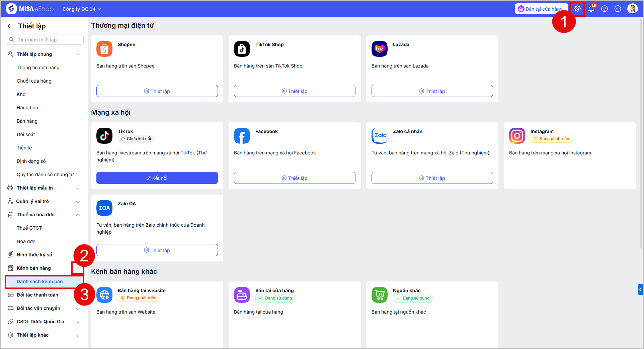Open the Hóa đơn settings item
Viewport: 644px width, 349px height.
tap(26, 241)
